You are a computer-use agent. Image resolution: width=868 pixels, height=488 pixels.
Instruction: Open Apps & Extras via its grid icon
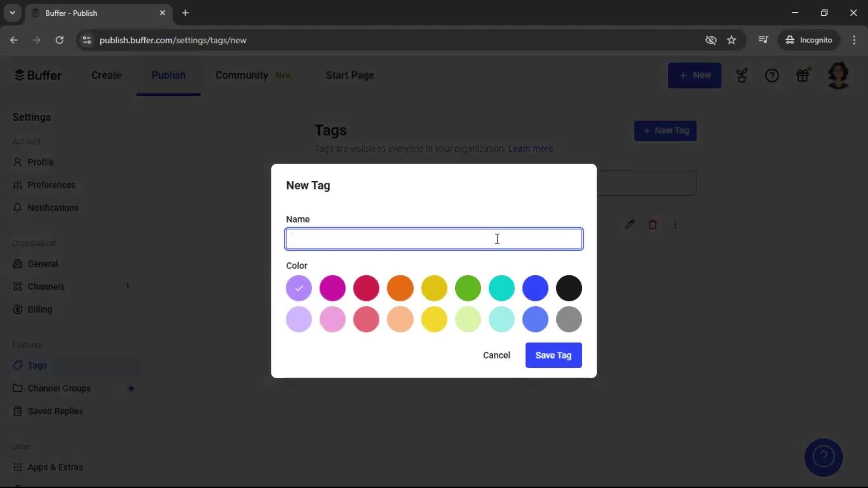point(18,467)
